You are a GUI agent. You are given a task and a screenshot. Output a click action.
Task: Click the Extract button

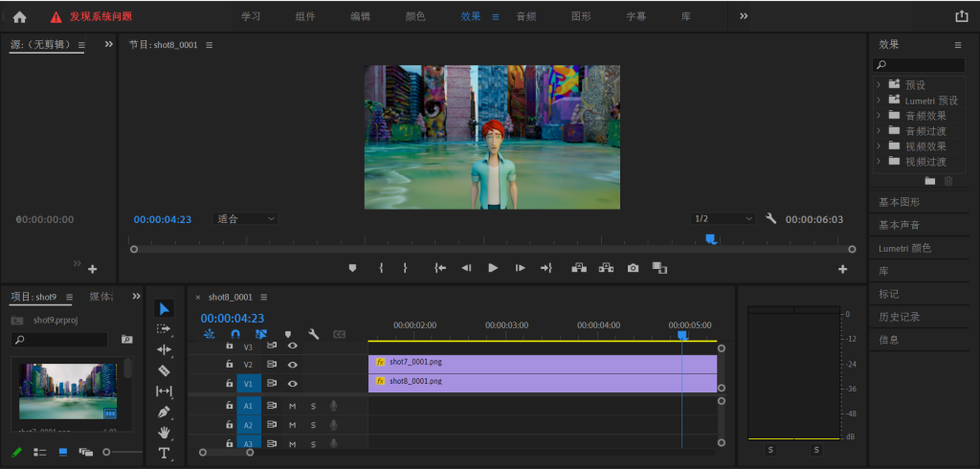click(606, 268)
